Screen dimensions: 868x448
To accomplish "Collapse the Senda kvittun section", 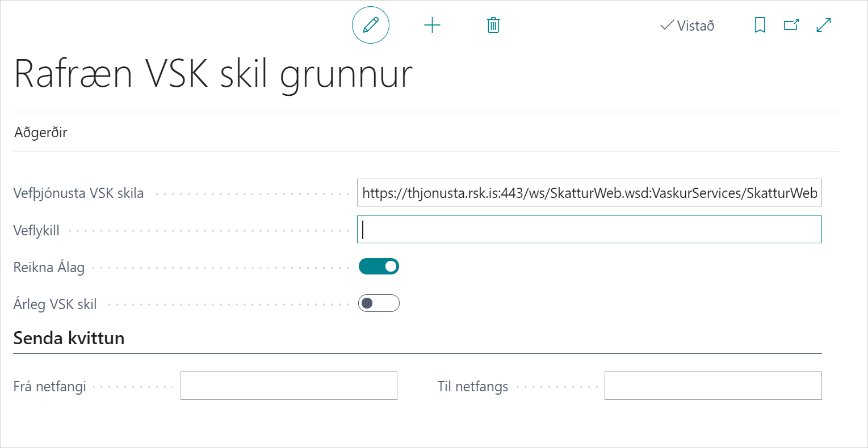I will [x=69, y=338].
